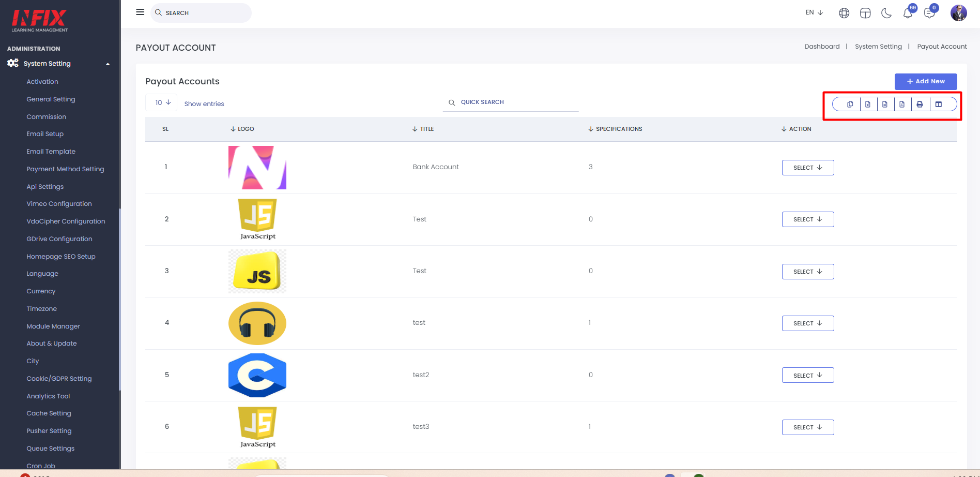Click the headphones logo thumbnail

tap(257, 323)
